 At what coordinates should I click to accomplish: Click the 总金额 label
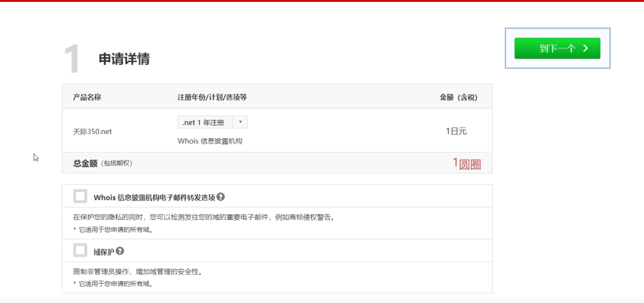85,163
